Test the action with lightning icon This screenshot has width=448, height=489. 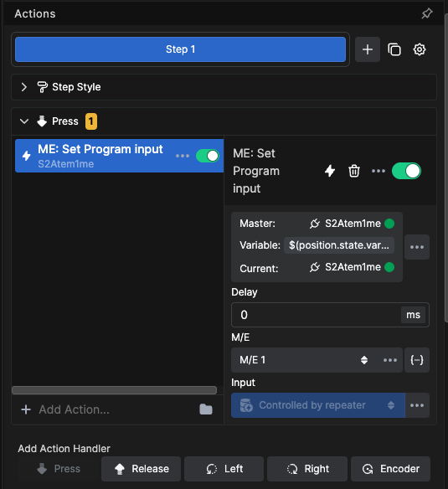[x=330, y=171]
